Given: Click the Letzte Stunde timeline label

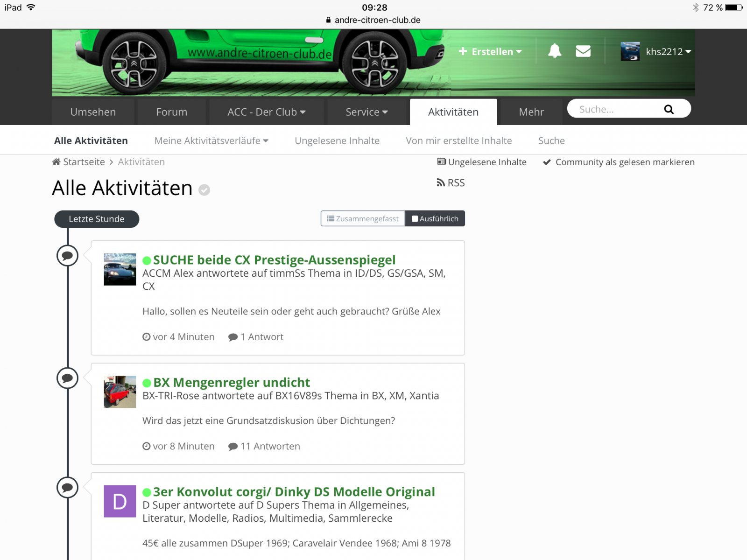Looking at the screenshot, I should tap(97, 219).
